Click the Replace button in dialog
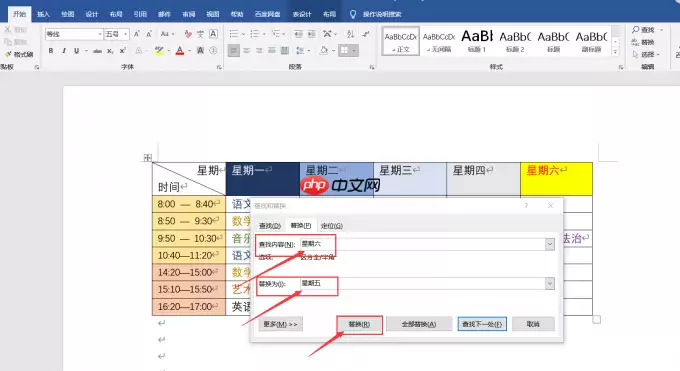The width and height of the screenshot is (680, 371). [x=360, y=324]
